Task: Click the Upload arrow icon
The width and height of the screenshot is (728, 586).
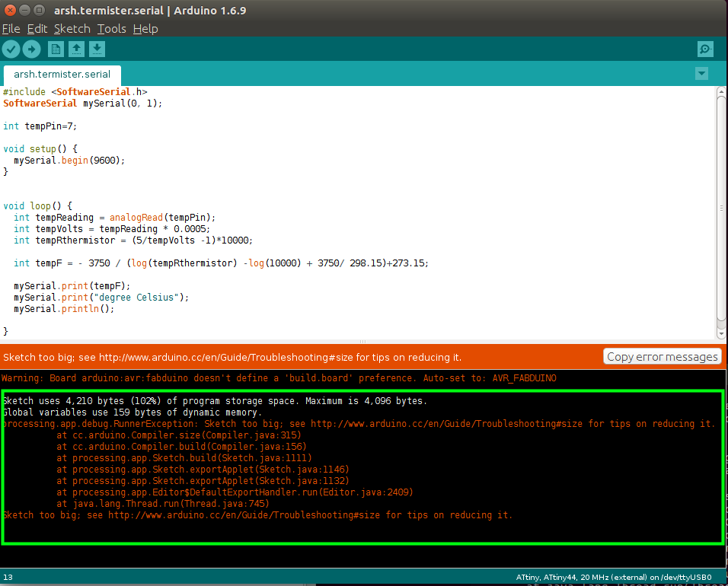Action: 31,49
